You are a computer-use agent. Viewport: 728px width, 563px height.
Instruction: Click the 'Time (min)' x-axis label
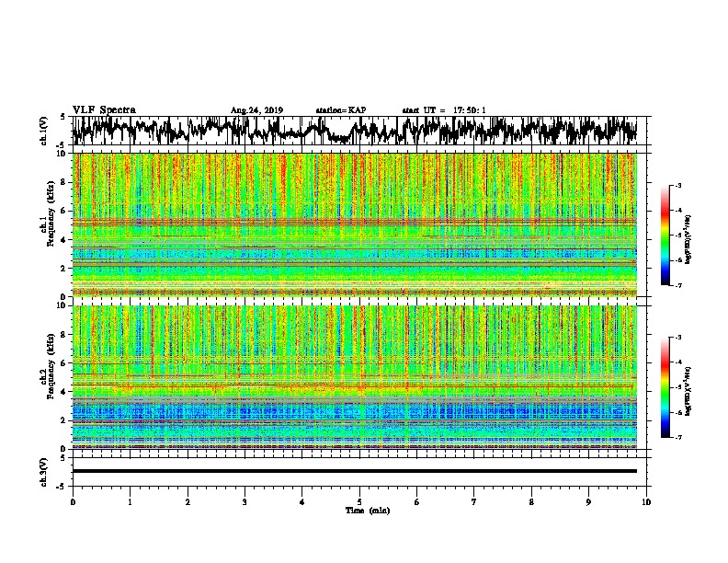368,511
